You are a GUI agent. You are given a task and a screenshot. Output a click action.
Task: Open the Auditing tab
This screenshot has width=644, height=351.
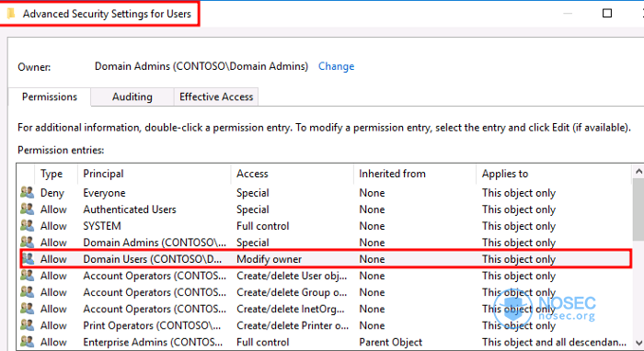132,96
